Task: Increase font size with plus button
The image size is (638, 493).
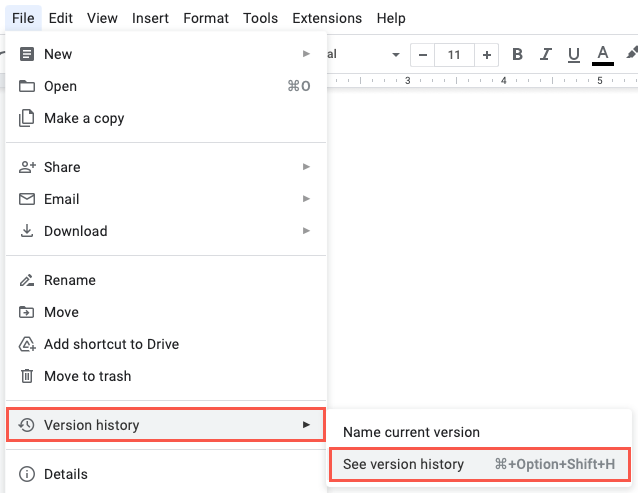Action: click(x=487, y=55)
